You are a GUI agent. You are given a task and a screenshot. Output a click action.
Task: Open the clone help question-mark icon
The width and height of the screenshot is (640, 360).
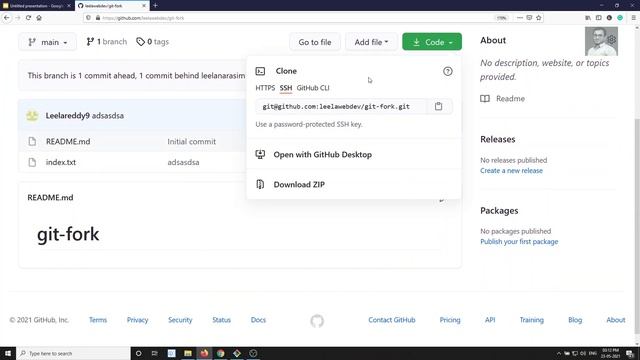[448, 71]
